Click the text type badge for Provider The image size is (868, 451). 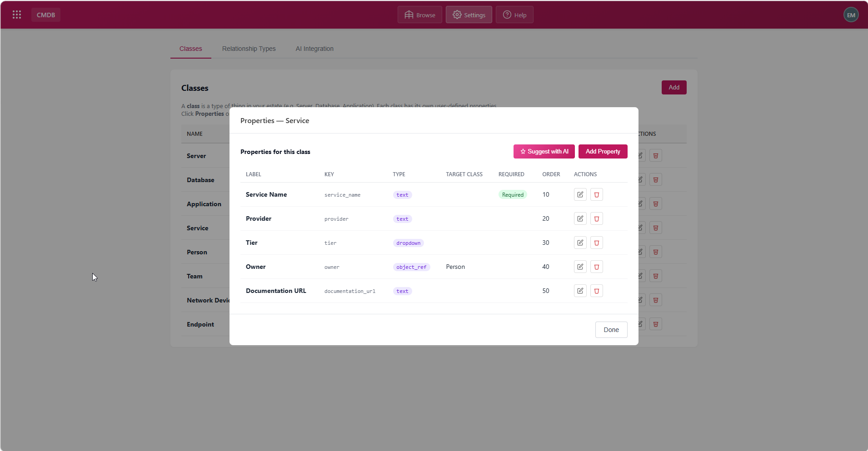(x=402, y=219)
